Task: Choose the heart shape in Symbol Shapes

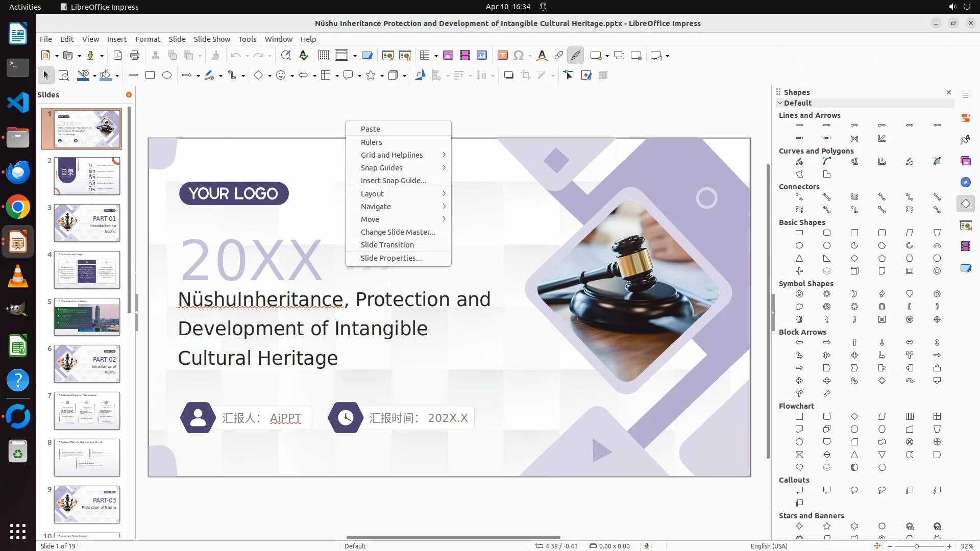Action: click(909, 294)
